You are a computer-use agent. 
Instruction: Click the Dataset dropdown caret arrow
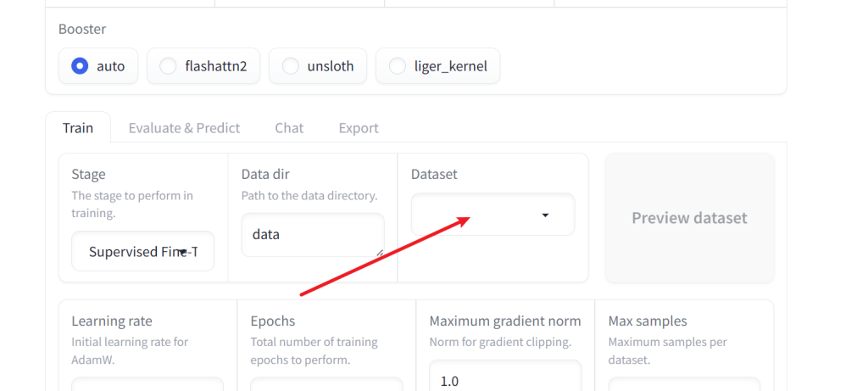545,215
